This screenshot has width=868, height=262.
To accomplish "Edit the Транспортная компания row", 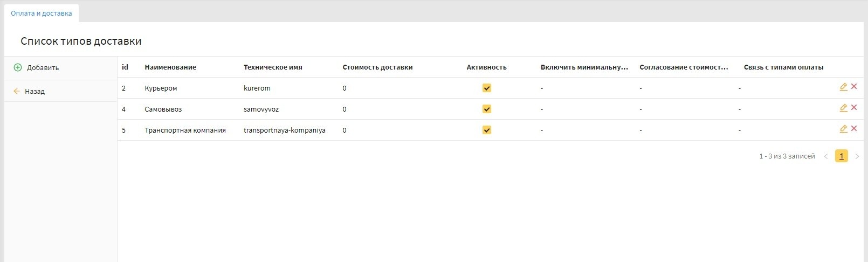I will click(x=843, y=129).
